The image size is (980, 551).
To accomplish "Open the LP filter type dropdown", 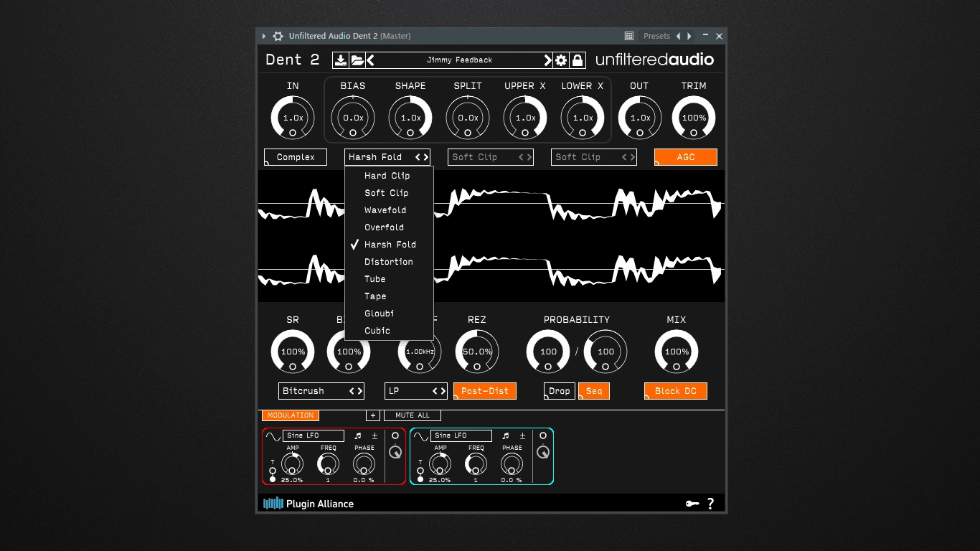I will 416,391.
